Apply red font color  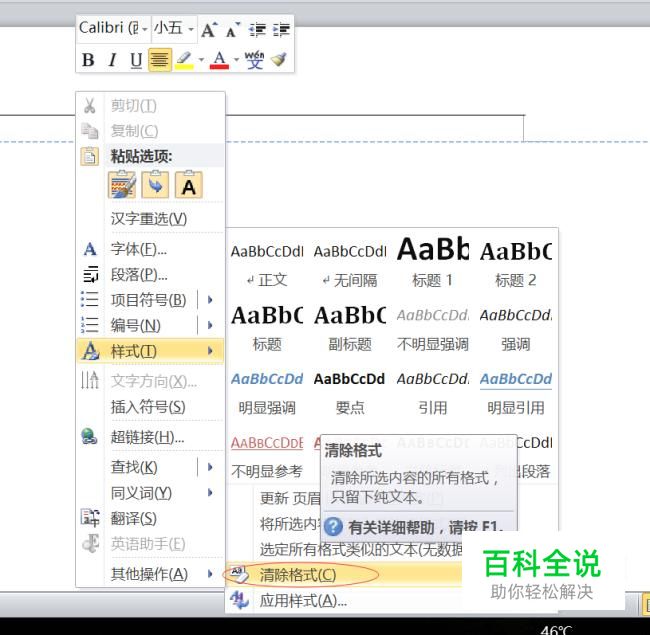click(219, 60)
